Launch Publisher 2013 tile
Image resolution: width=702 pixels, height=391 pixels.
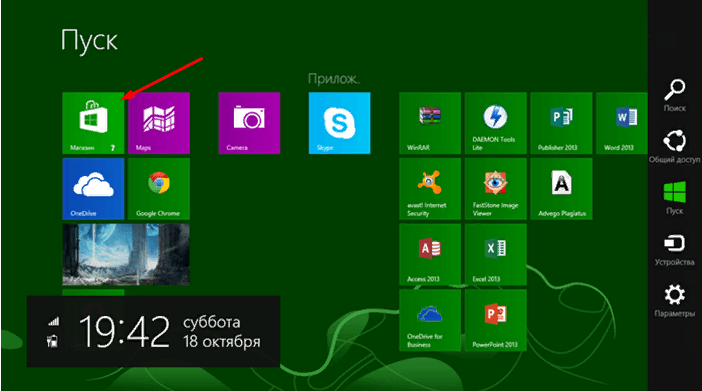click(x=561, y=123)
